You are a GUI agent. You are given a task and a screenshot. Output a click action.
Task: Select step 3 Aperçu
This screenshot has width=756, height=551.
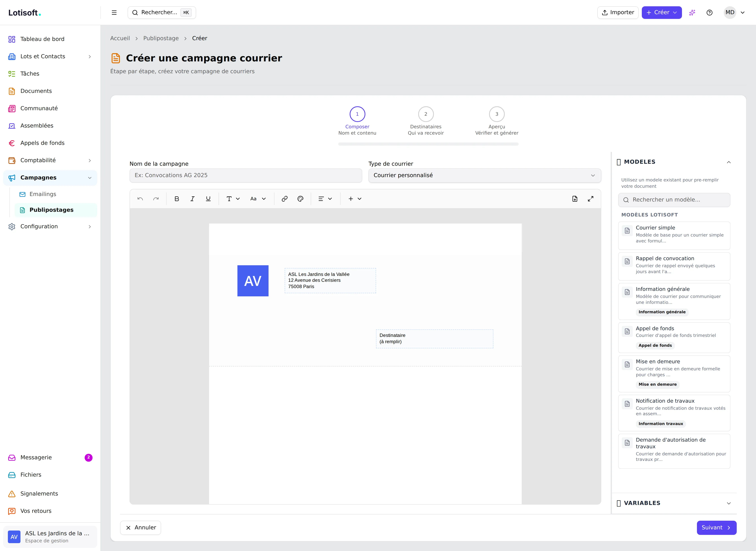497,121
